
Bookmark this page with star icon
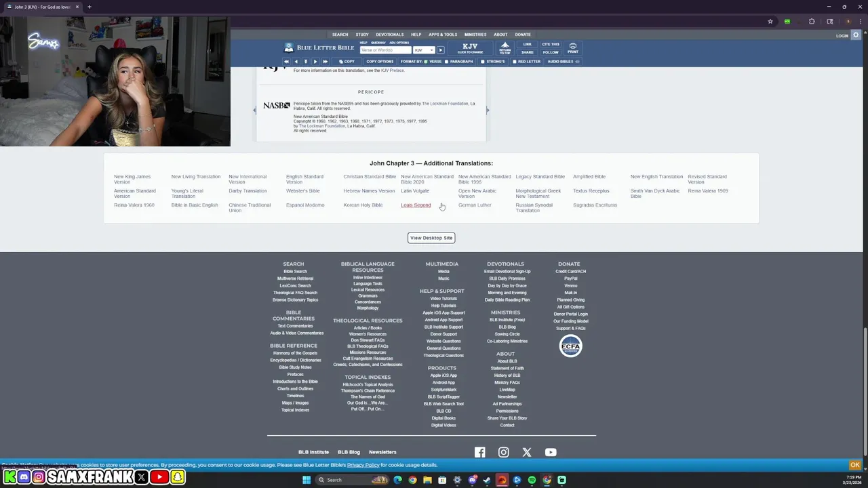(x=770, y=21)
